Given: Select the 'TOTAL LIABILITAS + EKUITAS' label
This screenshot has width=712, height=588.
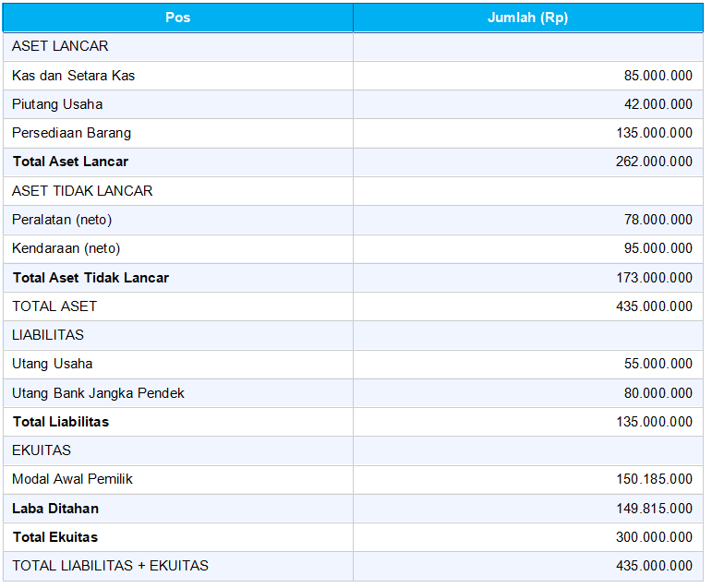Looking at the screenshot, I should 110,566.
